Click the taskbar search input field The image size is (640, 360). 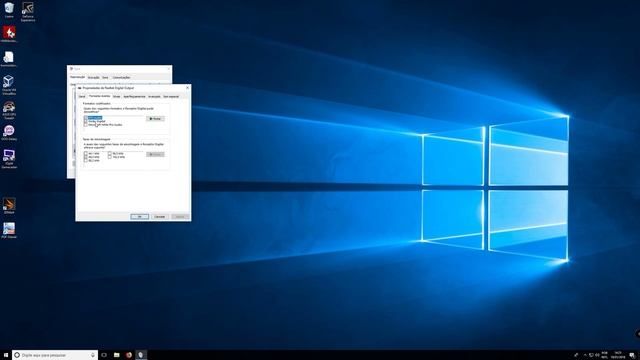tap(55, 355)
